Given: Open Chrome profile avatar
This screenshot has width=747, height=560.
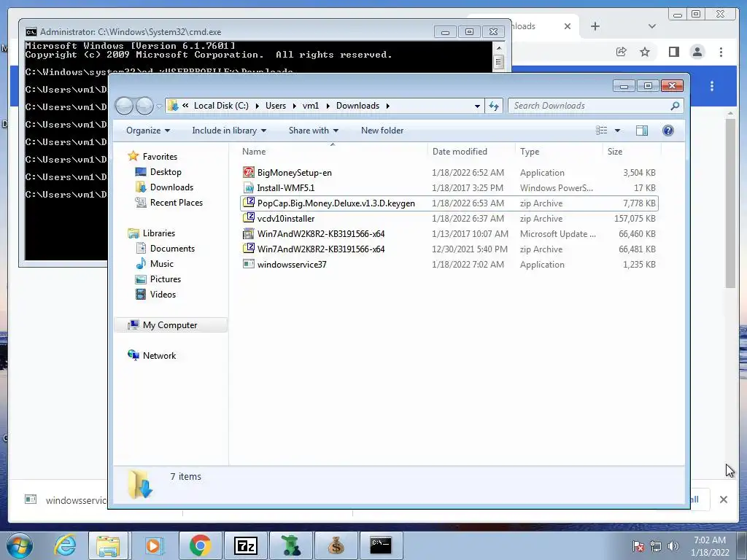Looking at the screenshot, I should tap(697, 52).
